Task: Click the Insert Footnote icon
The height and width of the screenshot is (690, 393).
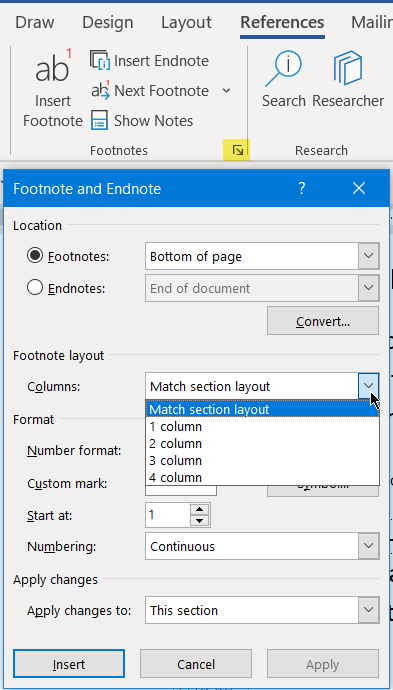Action: (53, 66)
